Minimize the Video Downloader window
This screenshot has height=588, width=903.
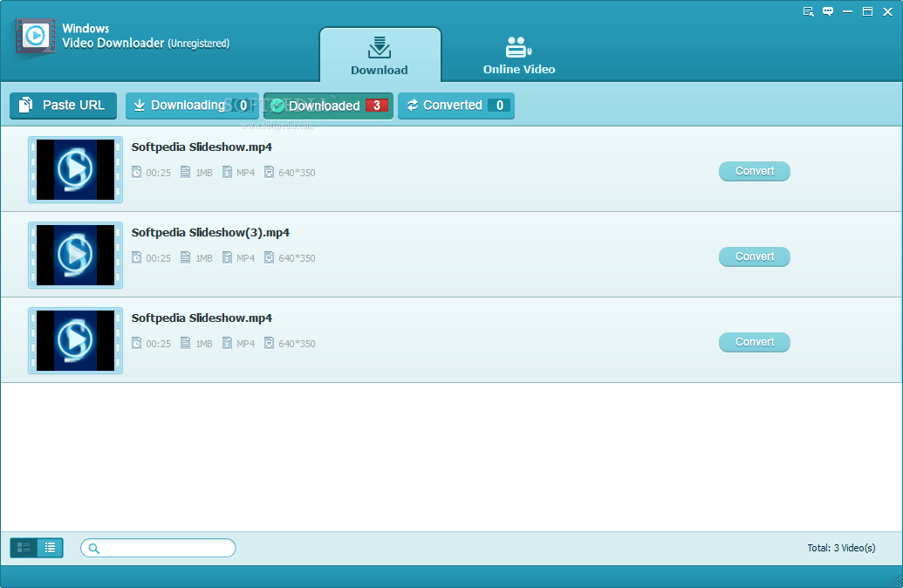847,11
